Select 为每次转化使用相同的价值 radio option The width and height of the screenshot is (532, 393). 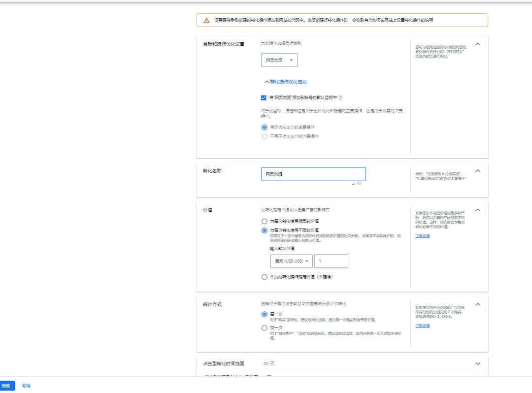(265, 222)
